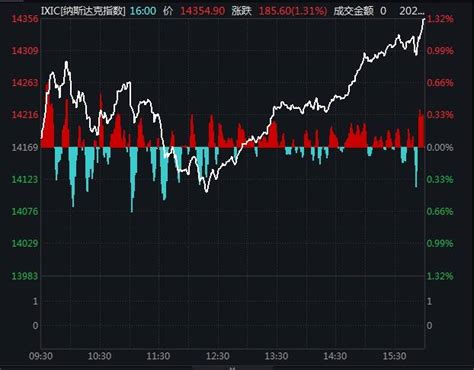Click the IXIC Nasdaq index title
This screenshot has height=370, width=474.
83,11
